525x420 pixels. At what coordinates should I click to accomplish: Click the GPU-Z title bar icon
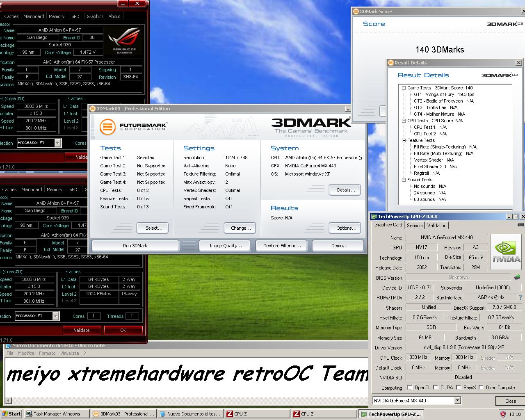pyautogui.click(x=374, y=217)
